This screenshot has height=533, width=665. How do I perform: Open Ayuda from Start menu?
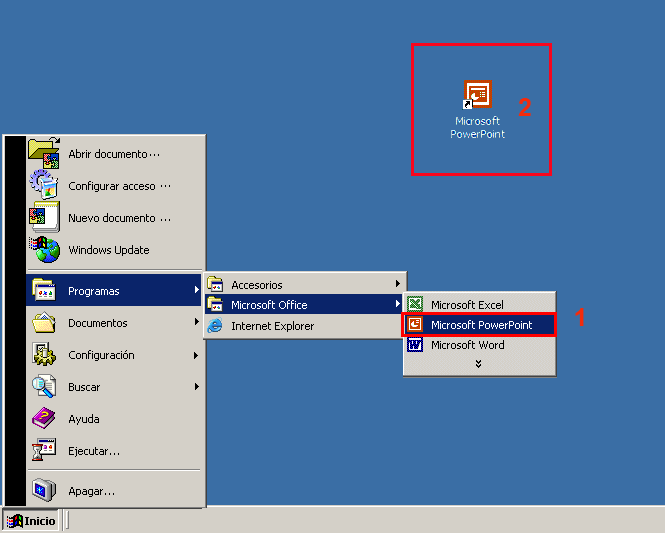pyautogui.click(x=115, y=419)
